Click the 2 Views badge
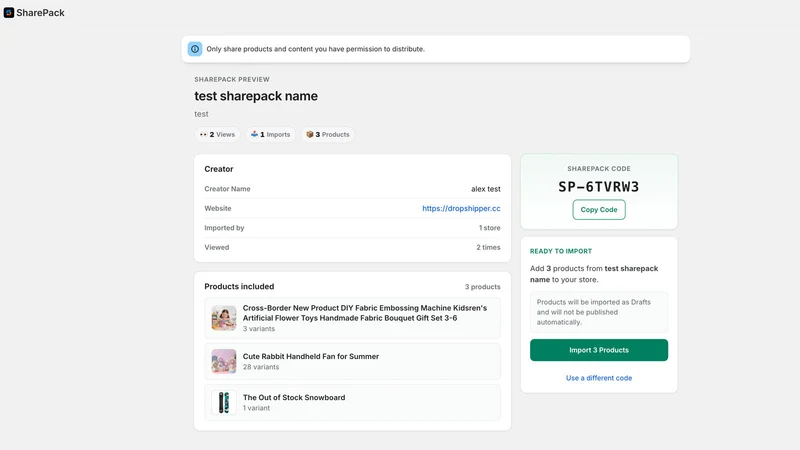The image size is (800, 450). point(217,135)
